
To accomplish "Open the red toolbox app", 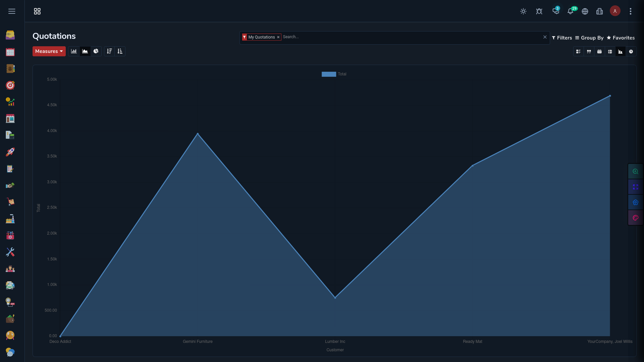I will pos(10,235).
